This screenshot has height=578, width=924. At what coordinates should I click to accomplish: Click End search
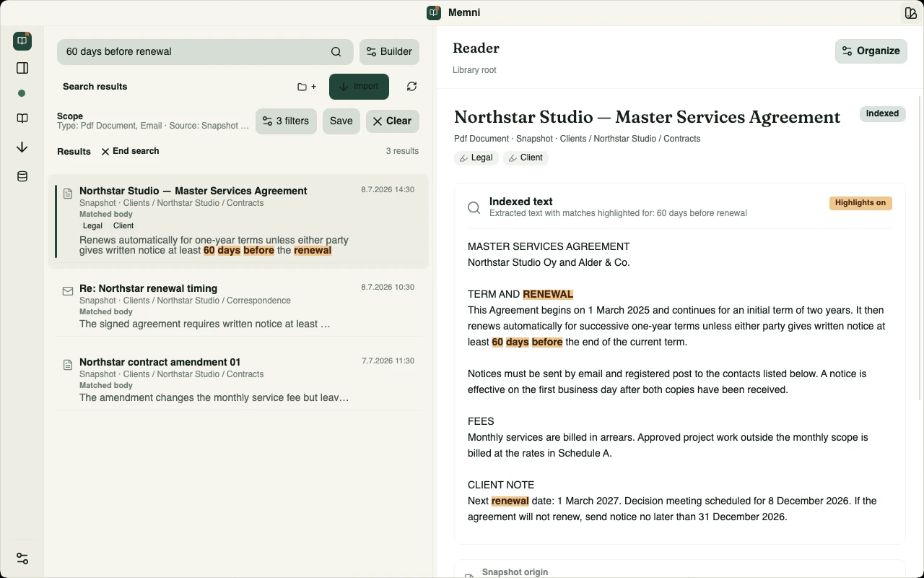coord(130,152)
